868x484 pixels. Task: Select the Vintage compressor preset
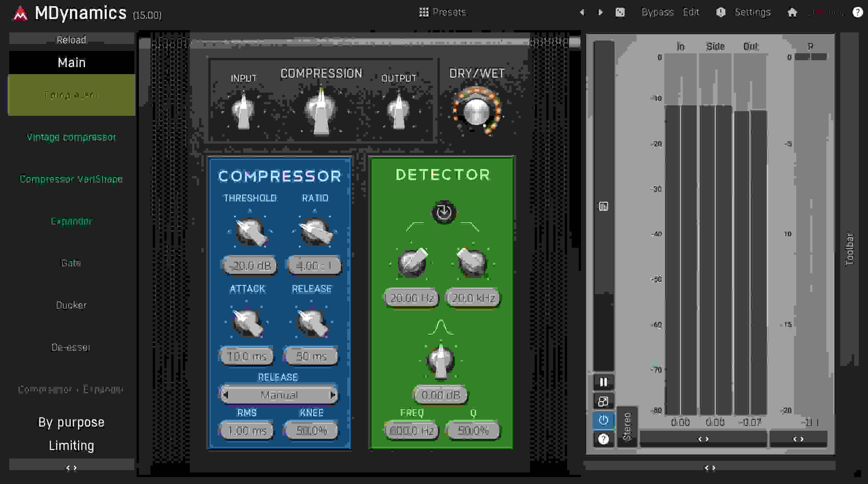pyautogui.click(x=71, y=137)
